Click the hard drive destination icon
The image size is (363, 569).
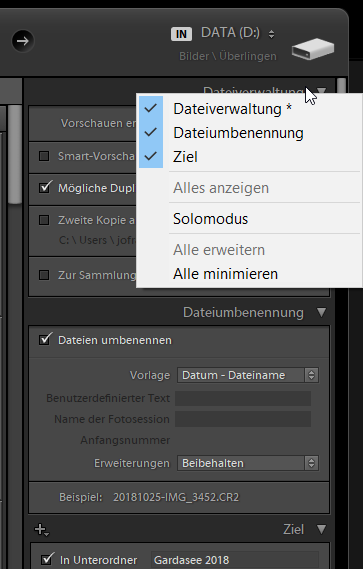pyautogui.click(x=313, y=49)
